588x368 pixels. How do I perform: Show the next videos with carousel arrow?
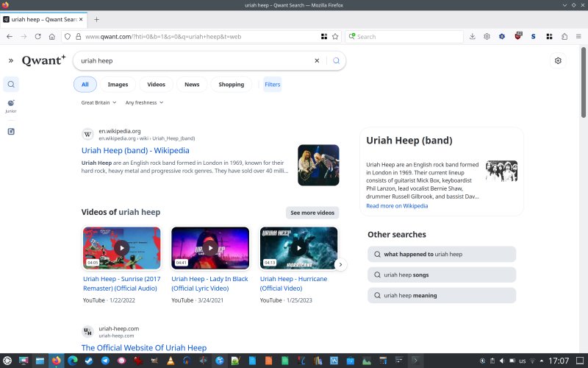(340, 264)
